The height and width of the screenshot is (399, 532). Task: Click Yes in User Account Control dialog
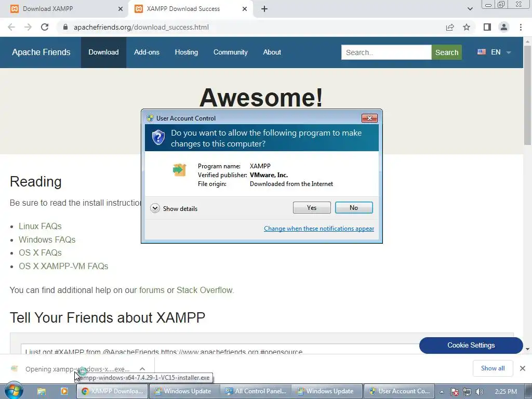[312, 208]
